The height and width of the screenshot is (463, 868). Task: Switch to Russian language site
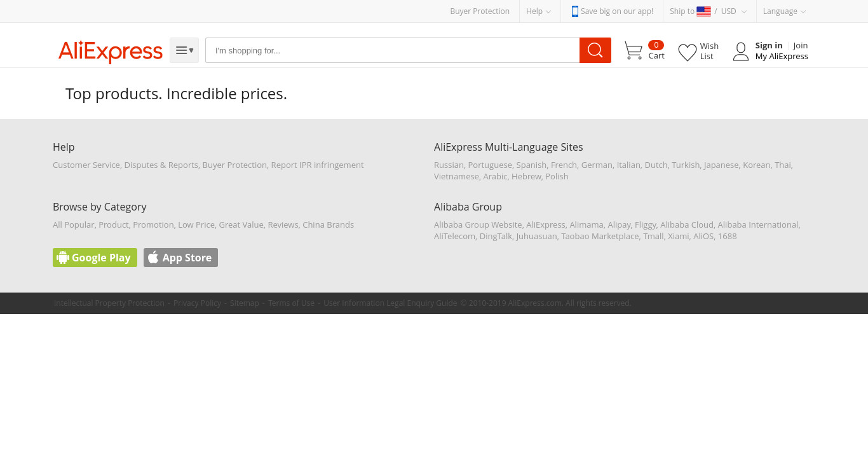449,165
